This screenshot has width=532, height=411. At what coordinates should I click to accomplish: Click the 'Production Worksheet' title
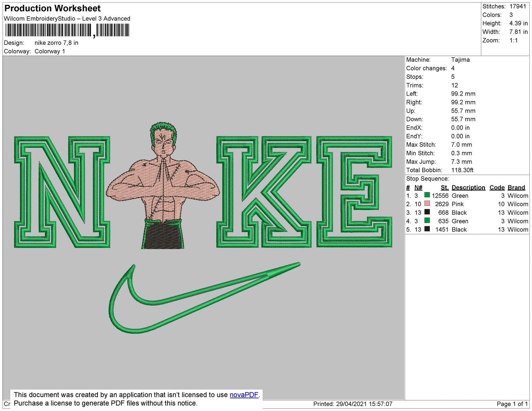coord(52,8)
